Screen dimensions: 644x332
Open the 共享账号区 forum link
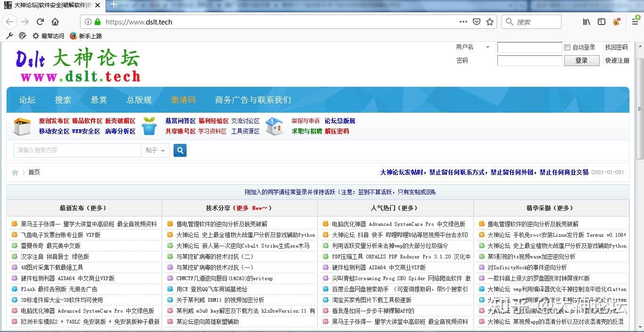click(181, 132)
